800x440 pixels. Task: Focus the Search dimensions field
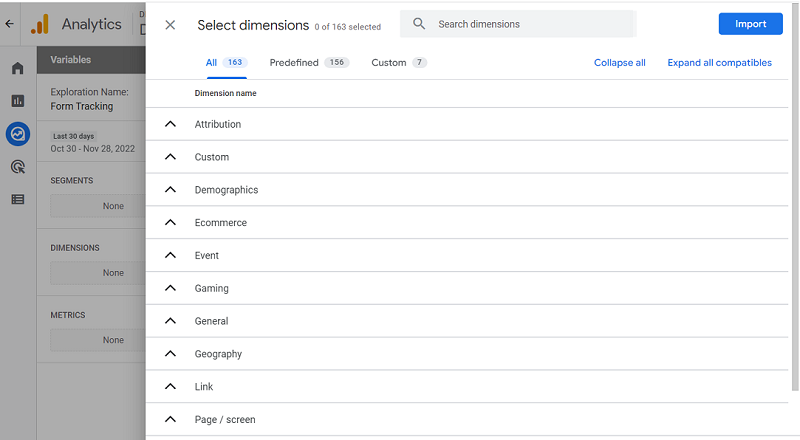pos(530,24)
